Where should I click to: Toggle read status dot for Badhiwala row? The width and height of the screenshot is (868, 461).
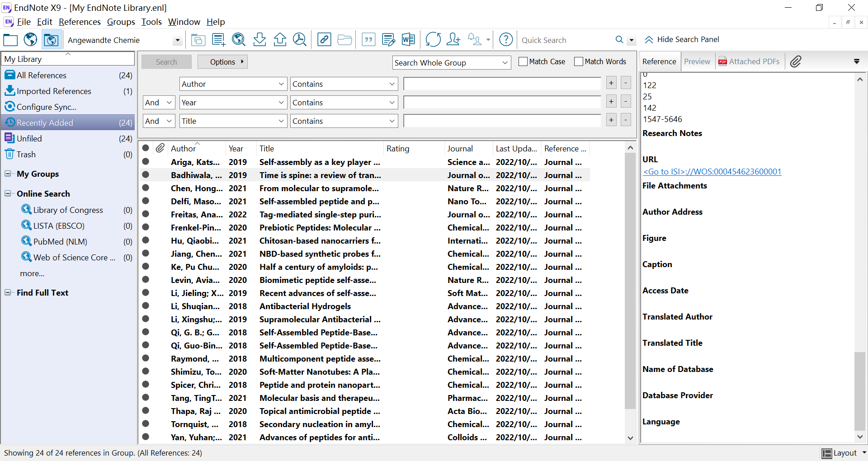tap(146, 174)
